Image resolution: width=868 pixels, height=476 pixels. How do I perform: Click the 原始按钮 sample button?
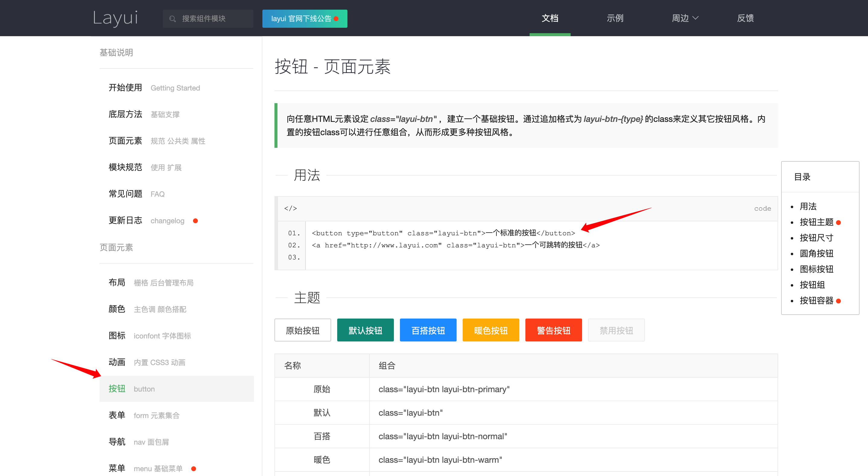coord(303,330)
